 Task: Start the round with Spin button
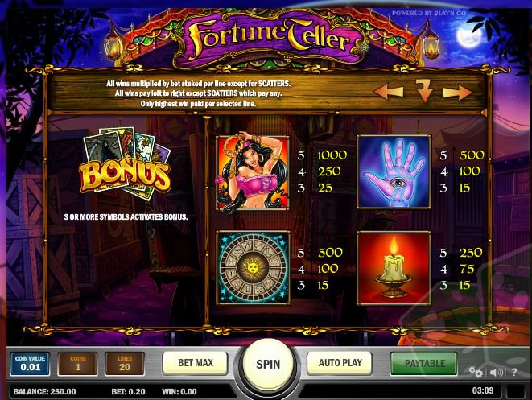tap(268, 365)
